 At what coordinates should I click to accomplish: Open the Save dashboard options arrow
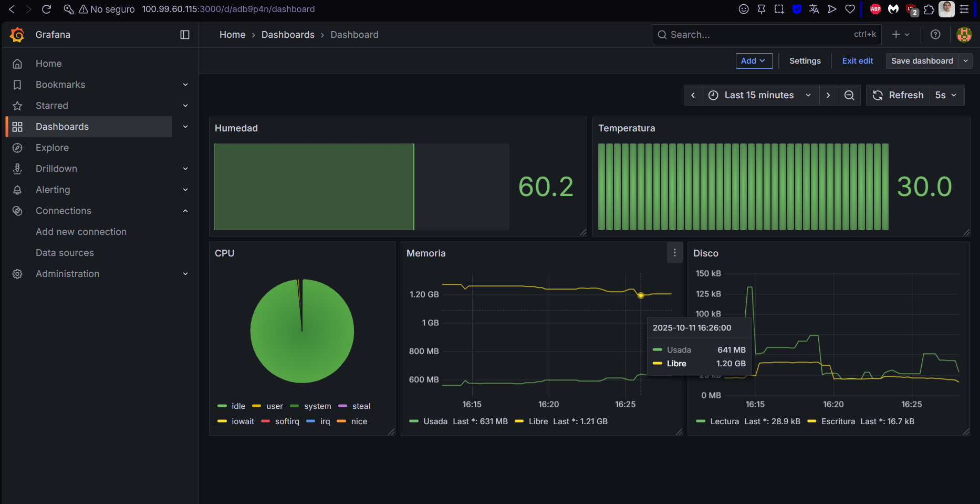965,61
